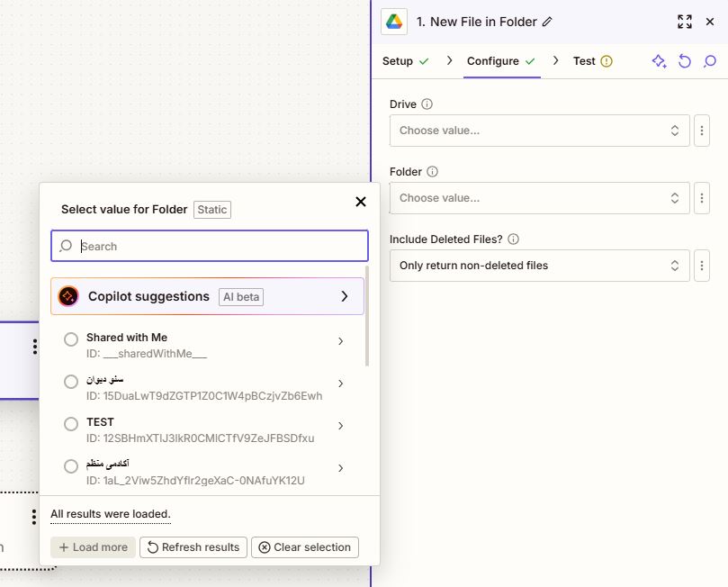Click All results were loaded text
Viewport: 728px width, 587px height.
coord(111,514)
